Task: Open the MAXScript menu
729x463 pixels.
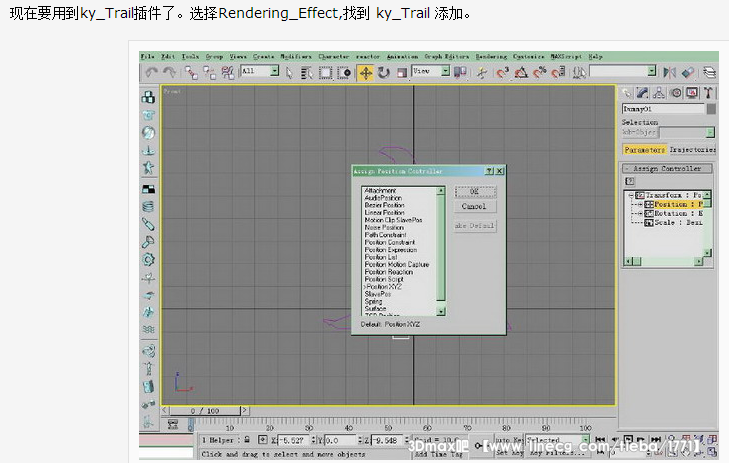Action: pyautogui.click(x=566, y=56)
